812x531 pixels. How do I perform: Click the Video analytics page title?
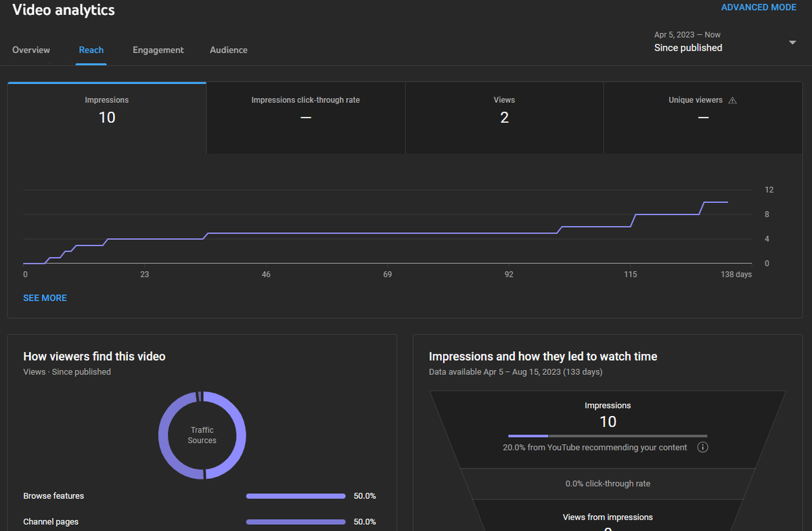pos(64,9)
